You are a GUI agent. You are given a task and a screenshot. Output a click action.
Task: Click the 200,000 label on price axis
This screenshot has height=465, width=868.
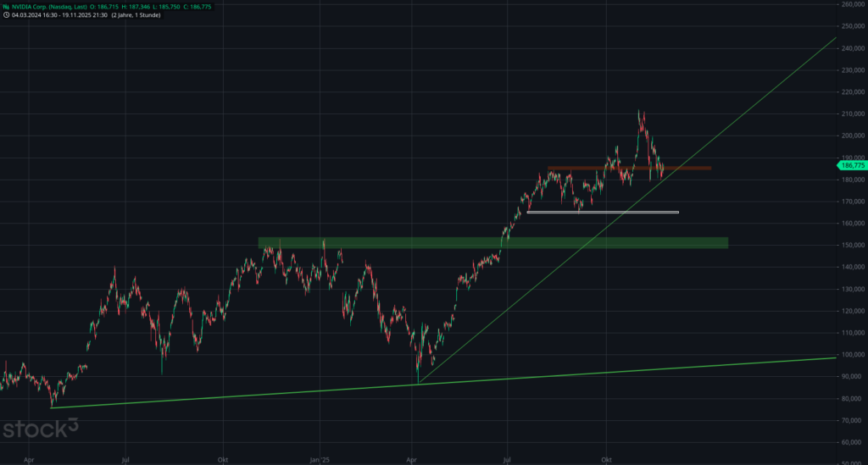click(851, 136)
